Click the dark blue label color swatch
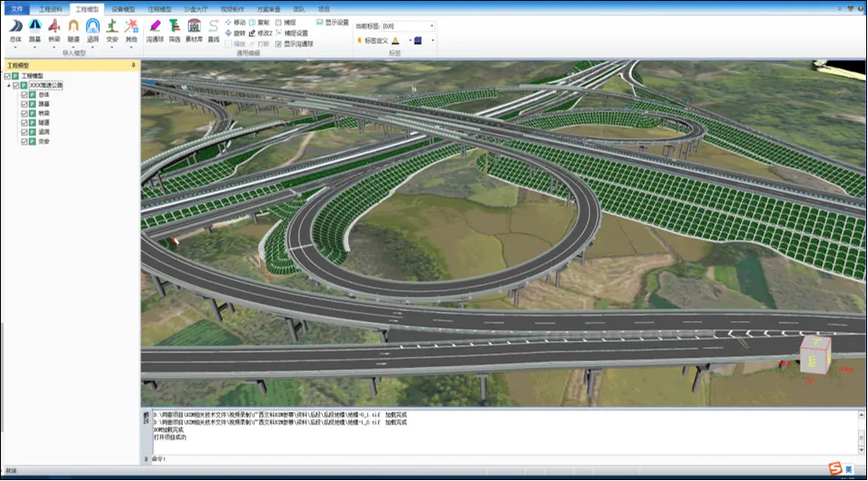This screenshot has height=481, width=868. 418,40
